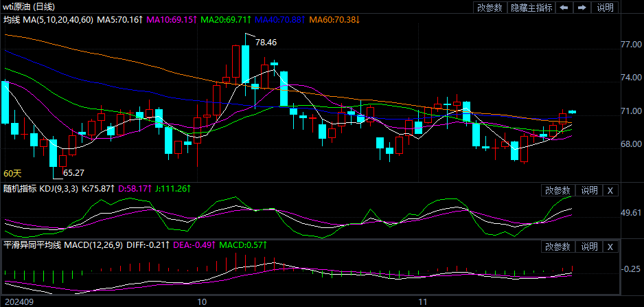Viewport: 644px width, 307px height.
Task: Close the MACD indicator panel with X
Action: [610, 247]
